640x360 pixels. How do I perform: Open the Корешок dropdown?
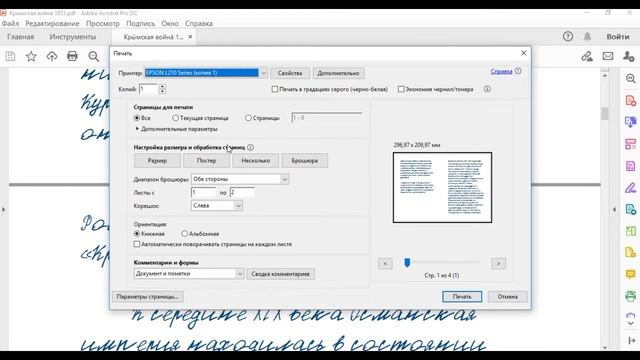(217, 206)
